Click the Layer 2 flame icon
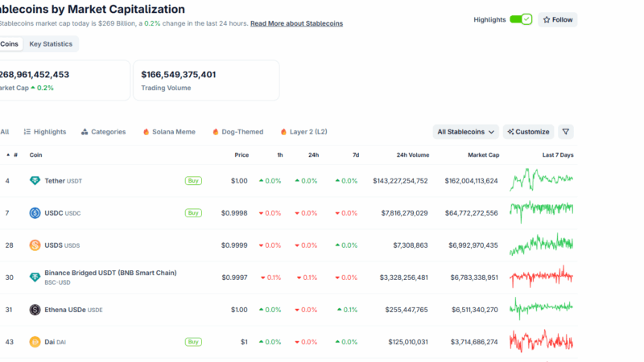The image size is (644, 362). tap(283, 132)
